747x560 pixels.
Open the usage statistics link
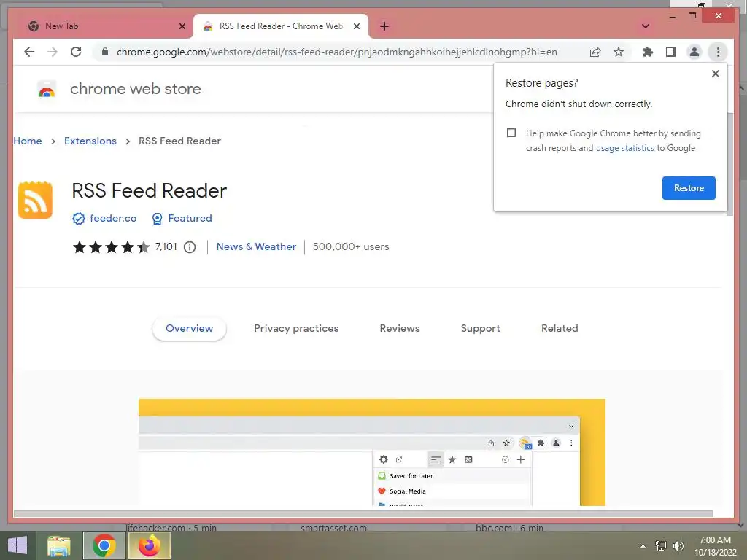click(x=624, y=148)
